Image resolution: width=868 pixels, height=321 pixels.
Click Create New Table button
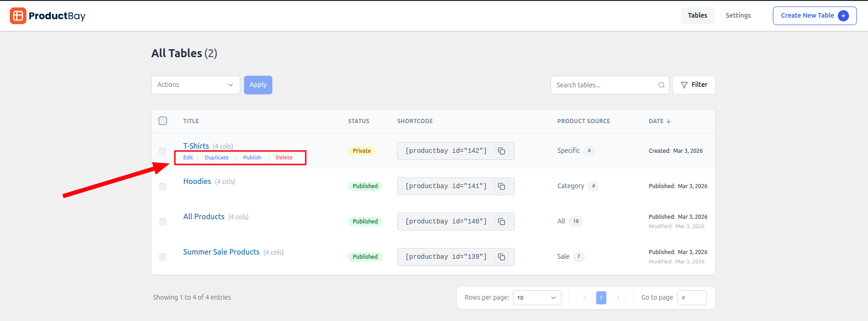[x=814, y=16]
